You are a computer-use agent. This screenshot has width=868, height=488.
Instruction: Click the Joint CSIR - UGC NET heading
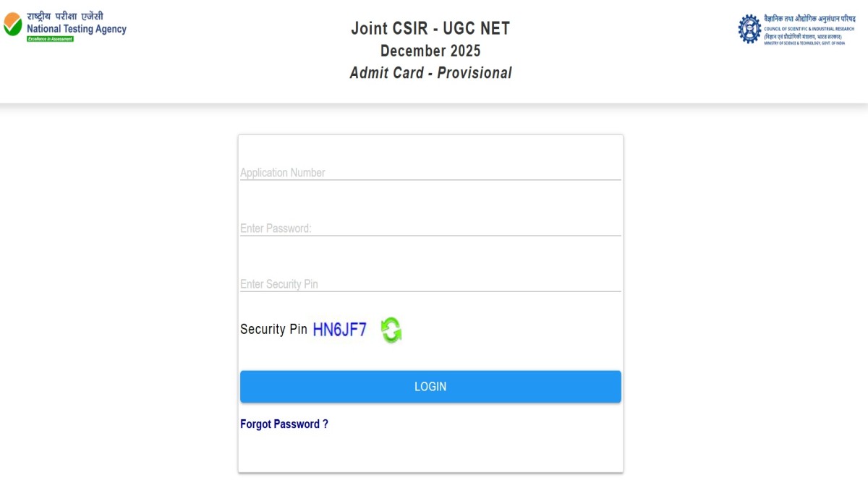430,29
